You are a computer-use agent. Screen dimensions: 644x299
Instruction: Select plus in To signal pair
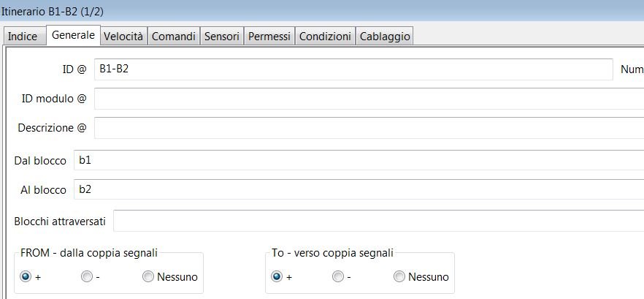tap(277, 277)
